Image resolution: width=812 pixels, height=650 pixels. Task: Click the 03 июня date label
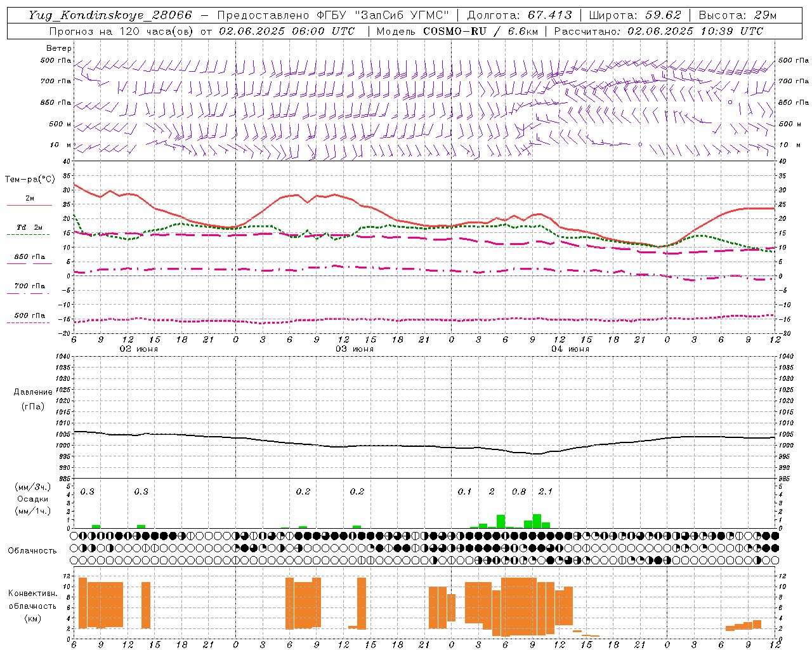[355, 349]
